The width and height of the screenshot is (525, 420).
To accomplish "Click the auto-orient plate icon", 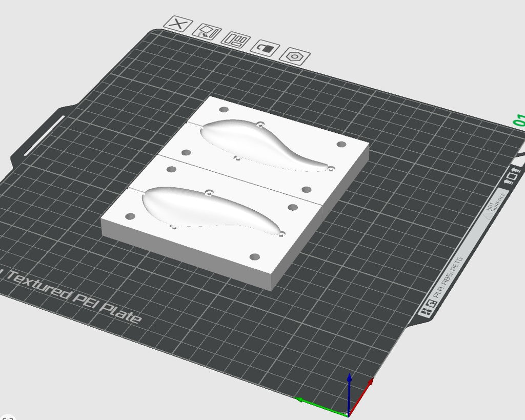I will point(207,32).
